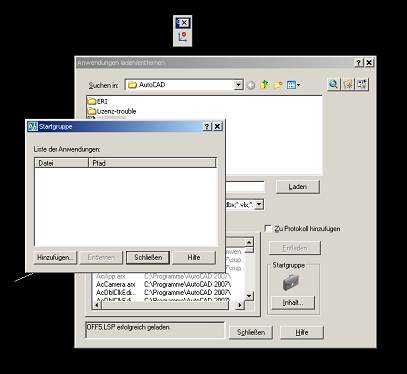Click the loaded-applications list scroll down arrow
The height and width of the screenshot is (374, 407).
(249, 296)
